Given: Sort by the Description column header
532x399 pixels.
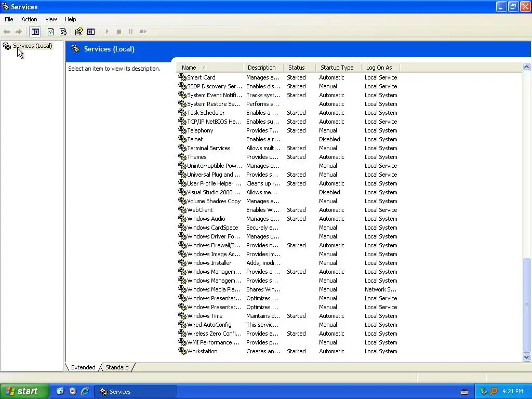Looking at the screenshot, I should pos(263,68).
